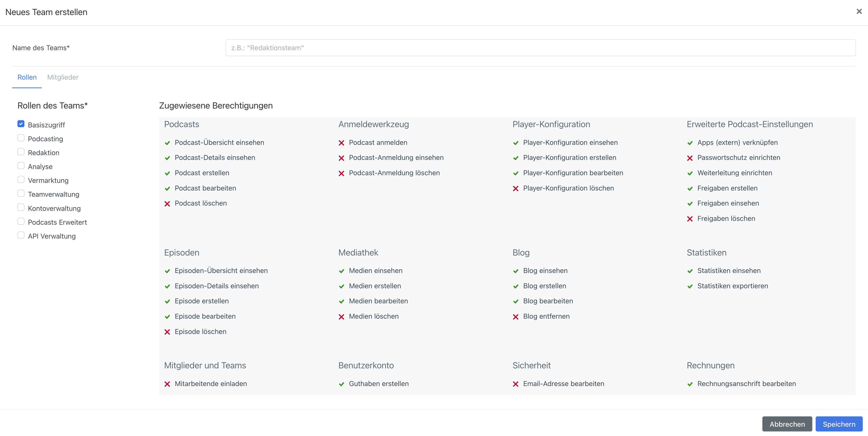Check the Vermarktung role checkbox
The height and width of the screenshot is (436, 868).
tap(21, 180)
